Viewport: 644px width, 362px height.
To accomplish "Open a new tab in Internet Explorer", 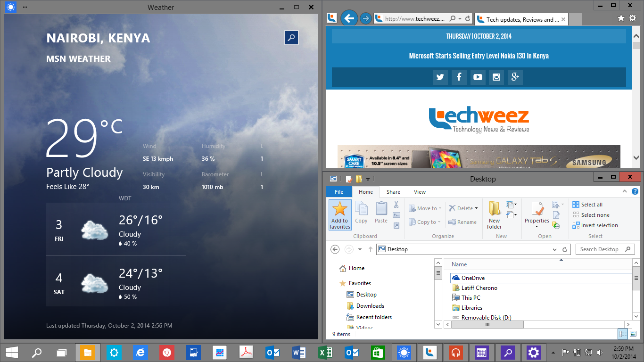I will [575, 19].
